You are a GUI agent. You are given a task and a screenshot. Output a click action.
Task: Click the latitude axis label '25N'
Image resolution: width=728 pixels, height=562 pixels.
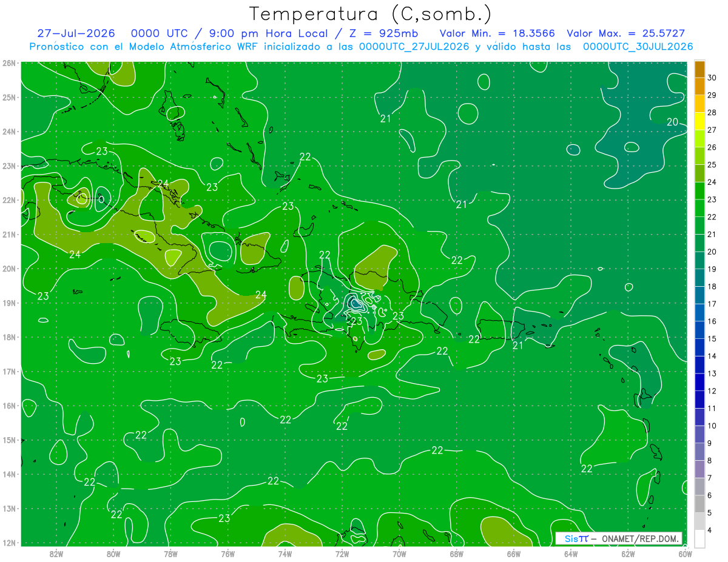click(x=9, y=97)
